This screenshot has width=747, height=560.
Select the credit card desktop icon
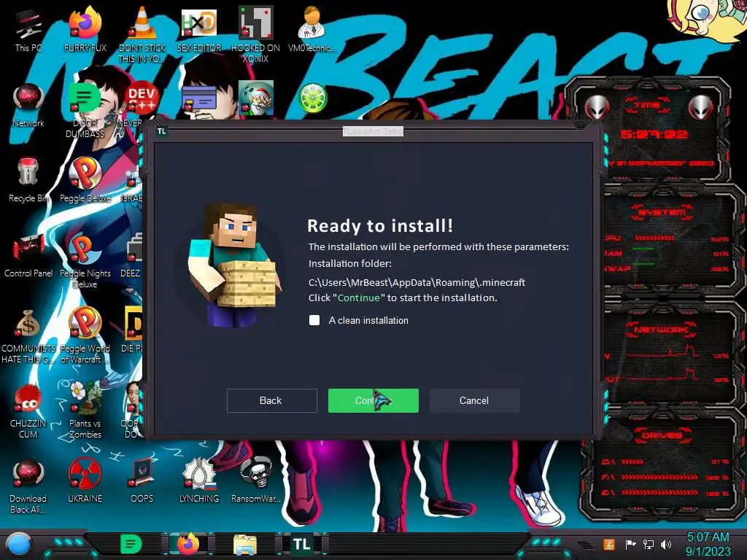[199, 98]
